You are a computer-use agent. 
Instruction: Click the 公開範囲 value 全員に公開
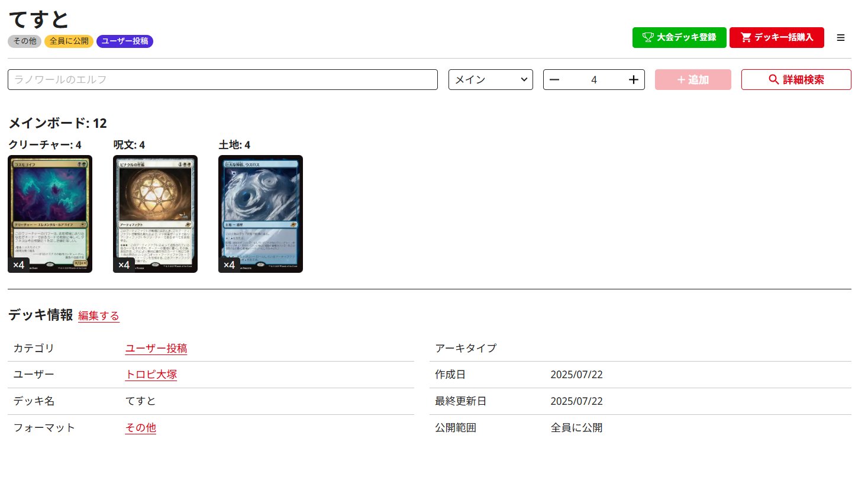(576, 428)
